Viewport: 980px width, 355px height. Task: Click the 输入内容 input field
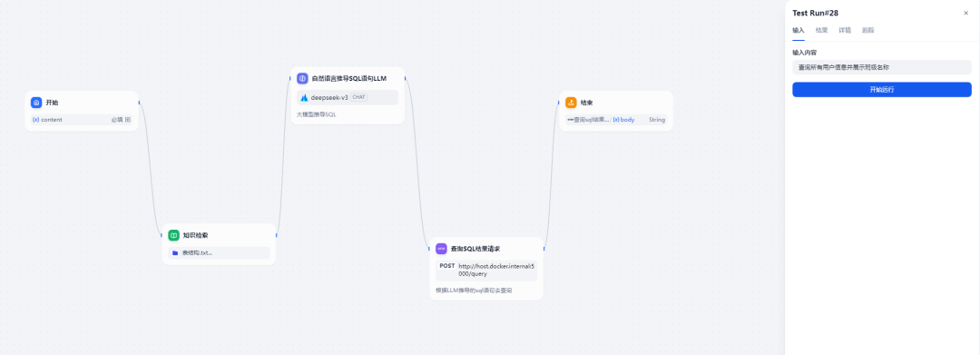(882, 67)
